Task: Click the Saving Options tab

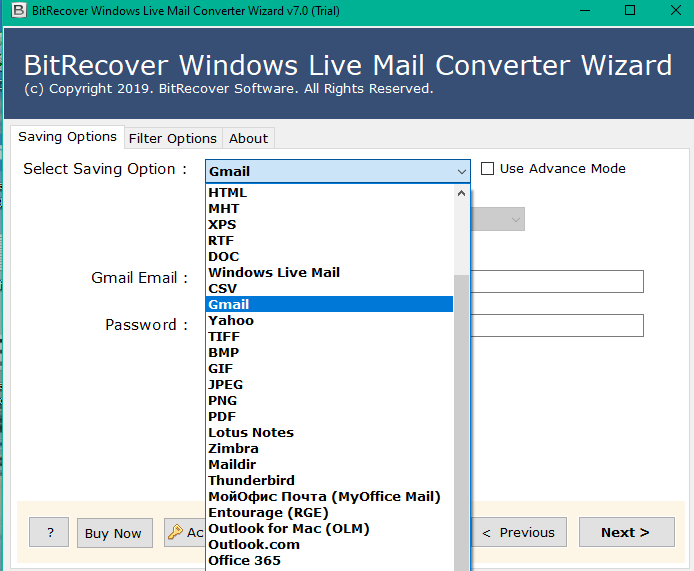Action: tap(67, 137)
